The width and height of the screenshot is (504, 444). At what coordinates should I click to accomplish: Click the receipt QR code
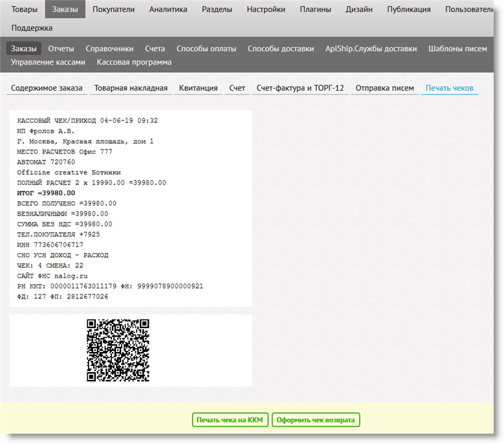[118, 350]
